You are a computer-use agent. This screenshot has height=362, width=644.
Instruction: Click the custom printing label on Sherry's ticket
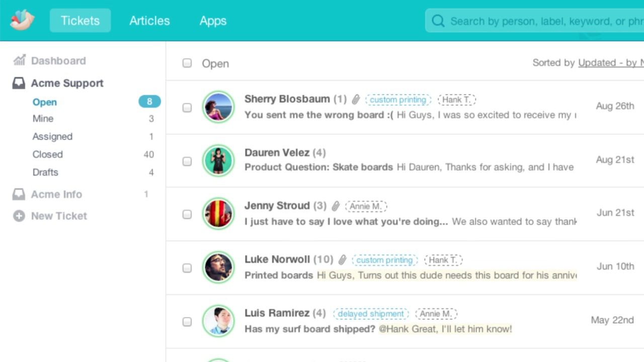click(x=398, y=100)
